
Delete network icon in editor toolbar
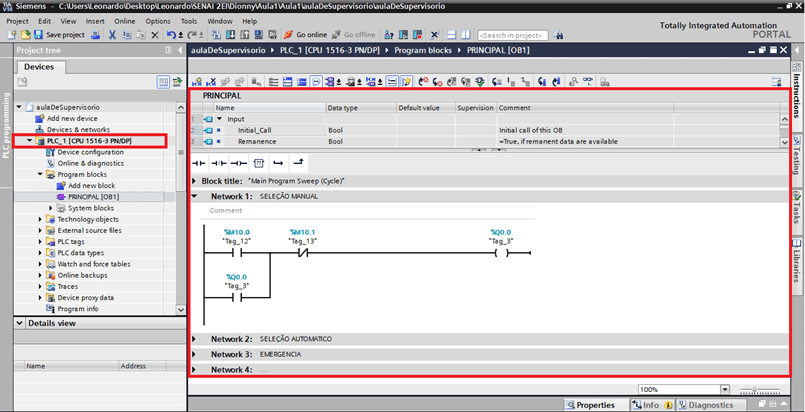211,82
